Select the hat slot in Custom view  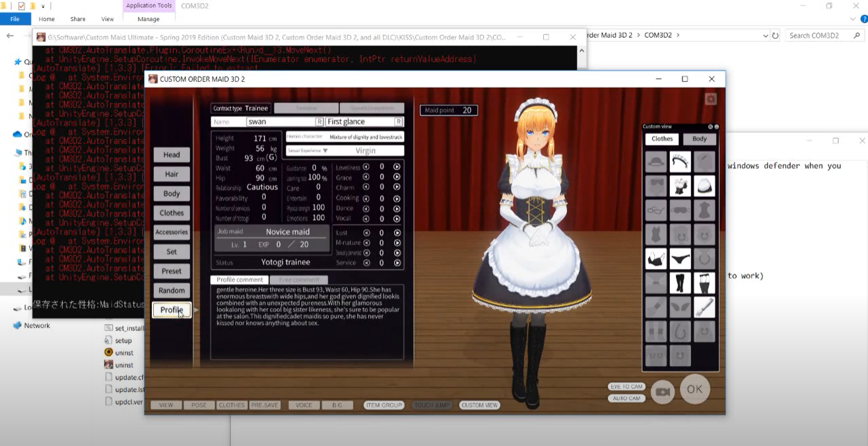(655, 161)
